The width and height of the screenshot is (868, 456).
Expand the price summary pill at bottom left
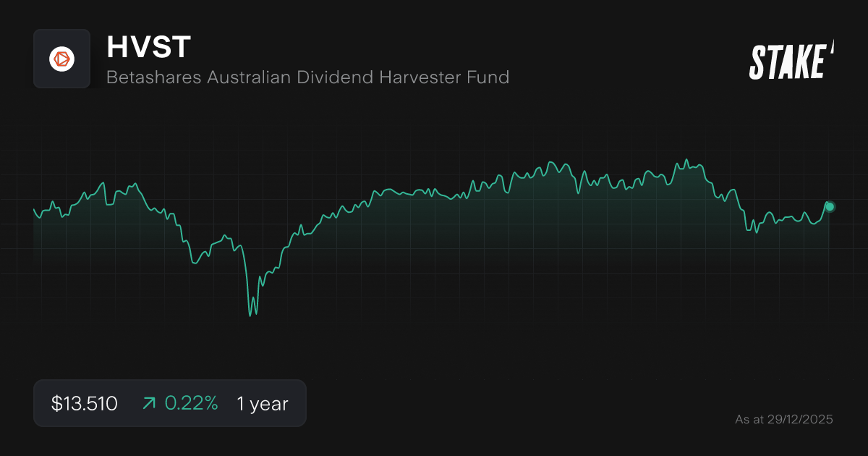point(170,403)
